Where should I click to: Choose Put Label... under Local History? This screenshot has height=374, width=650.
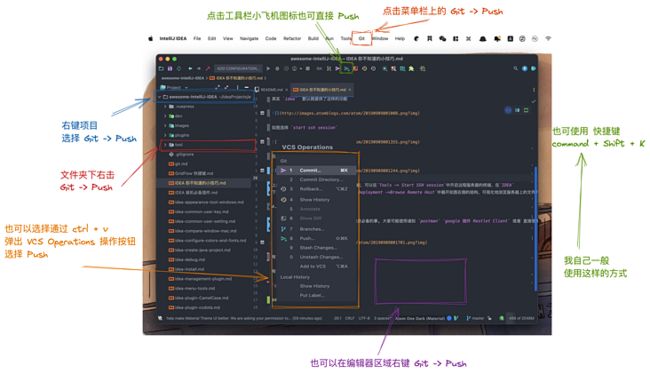point(316,296)
